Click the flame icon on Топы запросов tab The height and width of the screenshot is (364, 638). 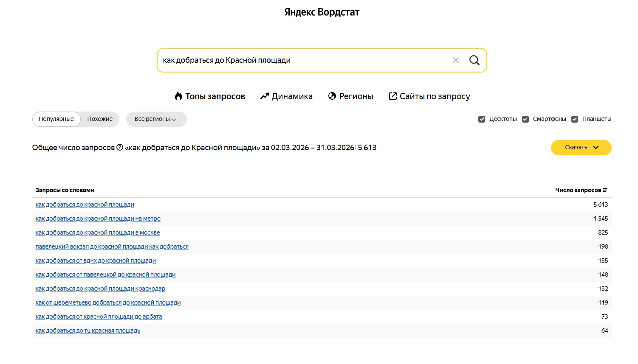click(x=178, y=96)
